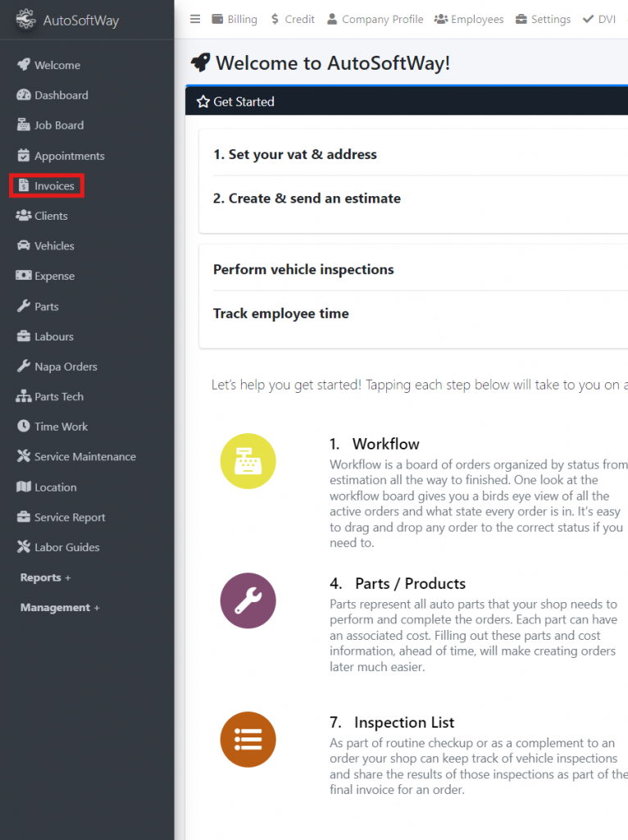Open the '7. Inspection List' heading
This screenshot has height=840, width=628.
(x=392, y=722)
